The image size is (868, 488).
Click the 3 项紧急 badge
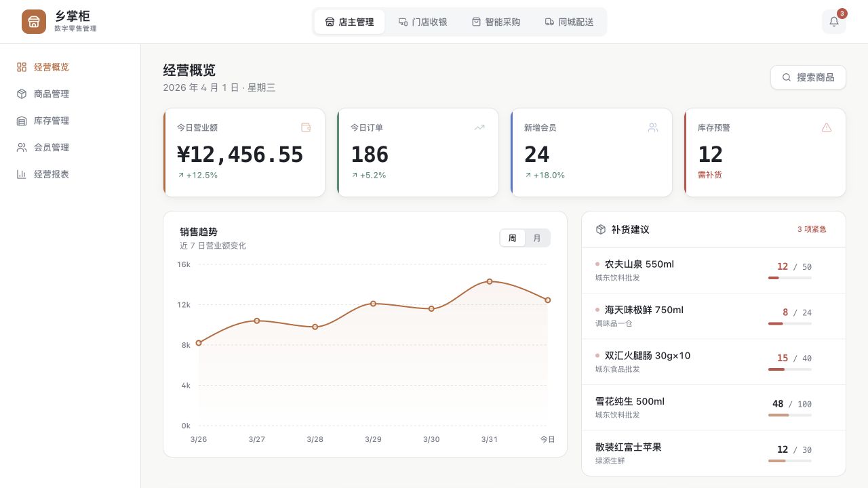point(812,229)
